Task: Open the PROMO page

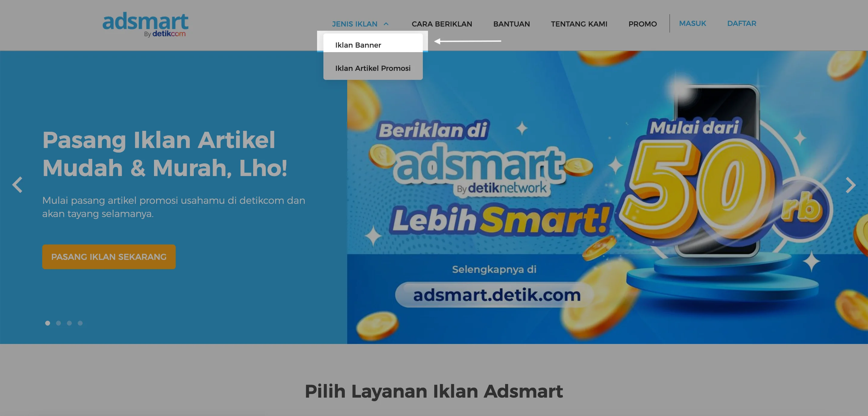Action: point(642,24)
